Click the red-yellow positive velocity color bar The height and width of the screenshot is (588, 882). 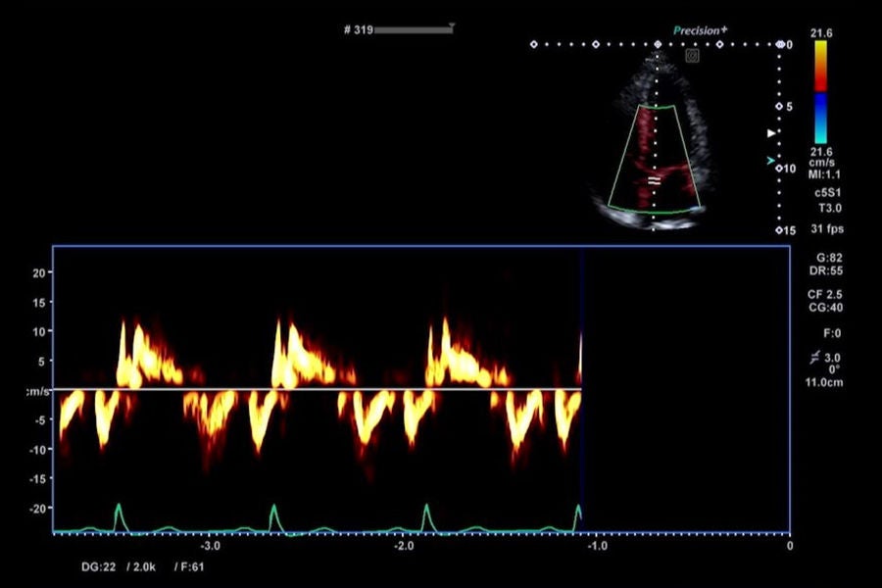point(820,66)
